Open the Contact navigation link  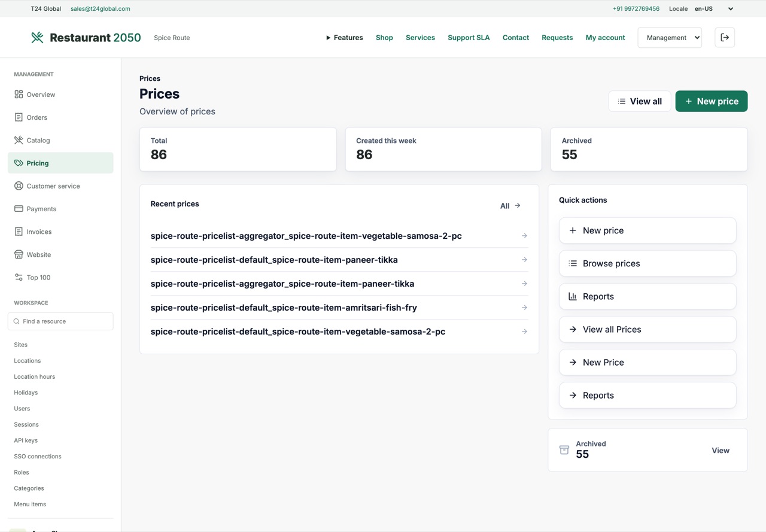(x=516, y=38)
